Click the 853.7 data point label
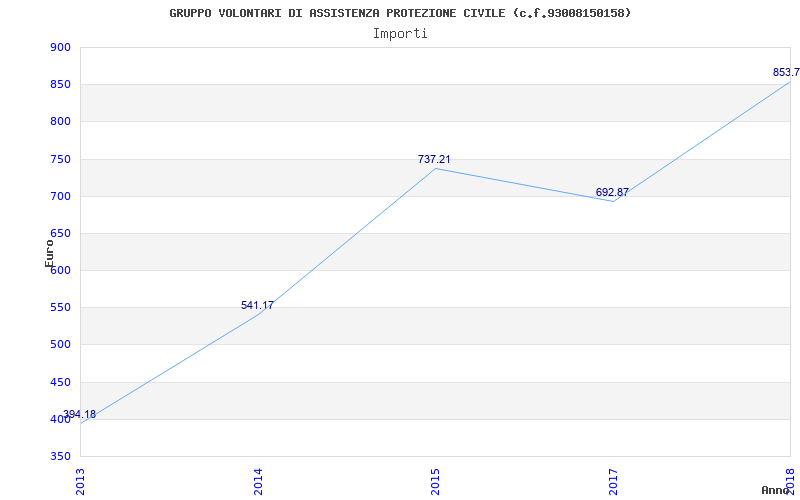Screen dimensions: 800x500 [x=786, y=72]
